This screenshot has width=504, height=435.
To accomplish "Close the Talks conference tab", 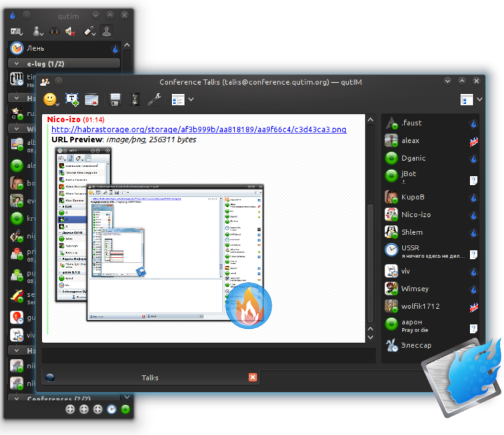I will pyautogui.click(x=253, y=377).
